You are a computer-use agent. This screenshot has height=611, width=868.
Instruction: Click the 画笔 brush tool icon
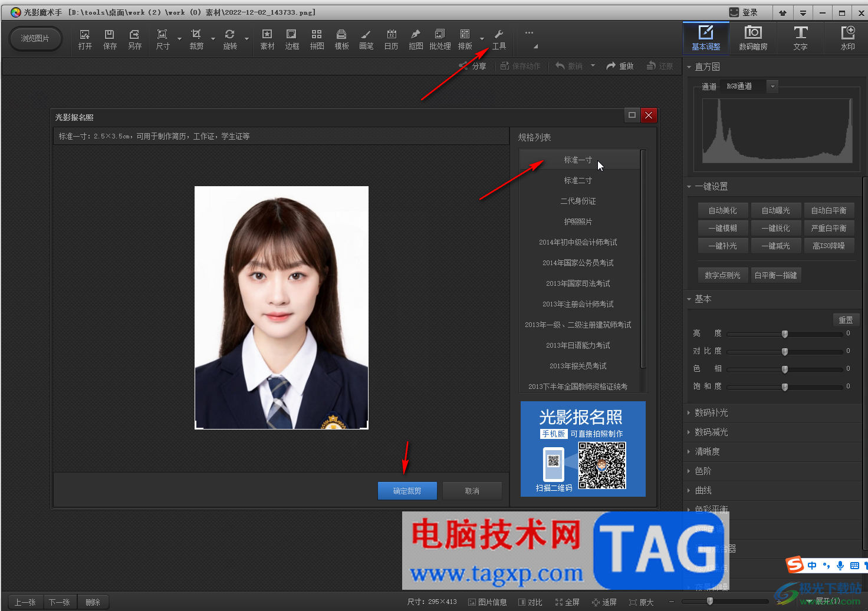coord(366,39)
